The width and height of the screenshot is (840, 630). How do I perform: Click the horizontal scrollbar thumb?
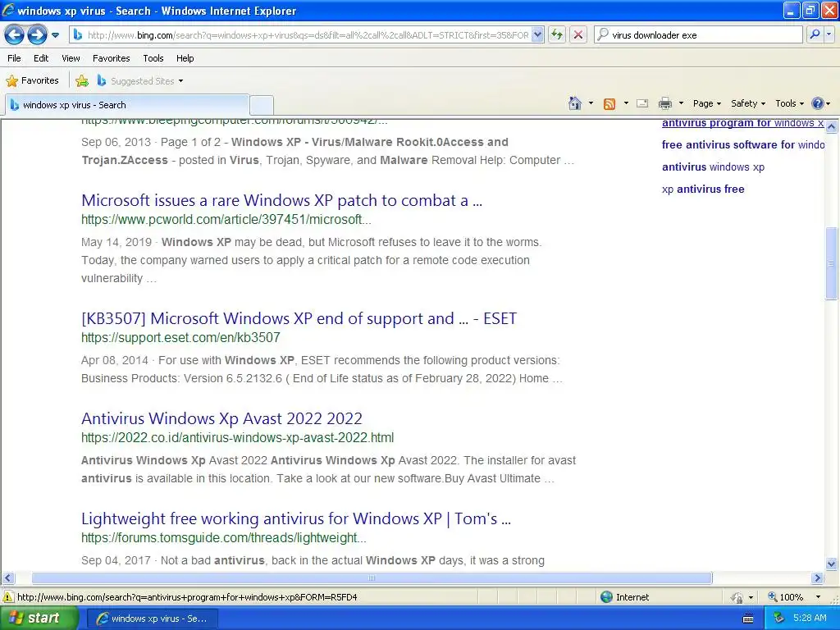pos(372,578)
